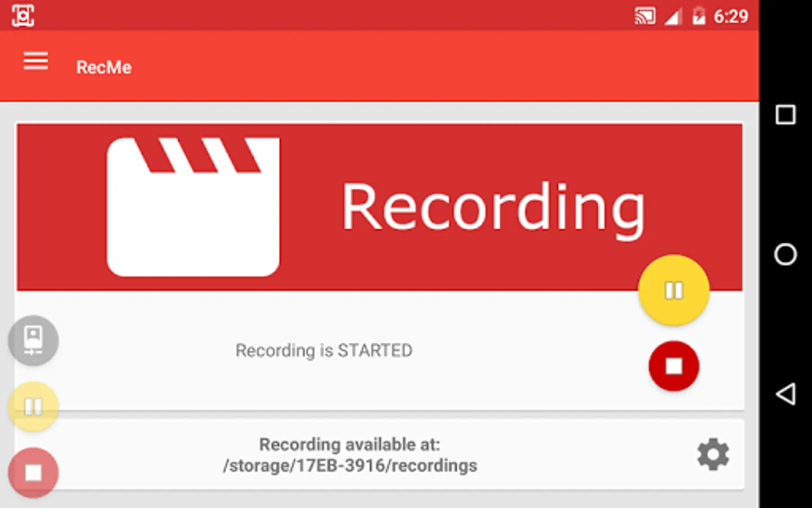
Task: Click the /storage/17EB-3916/recordings path
Action: point(350,466)
